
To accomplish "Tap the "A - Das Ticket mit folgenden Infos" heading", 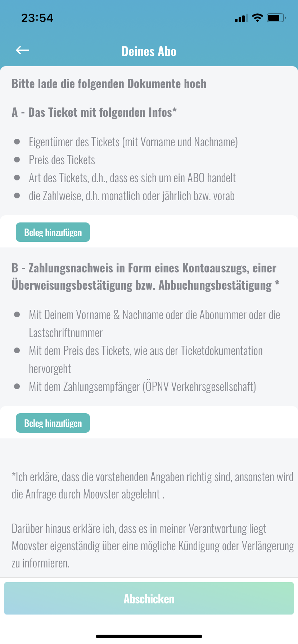I will [94, 112].
